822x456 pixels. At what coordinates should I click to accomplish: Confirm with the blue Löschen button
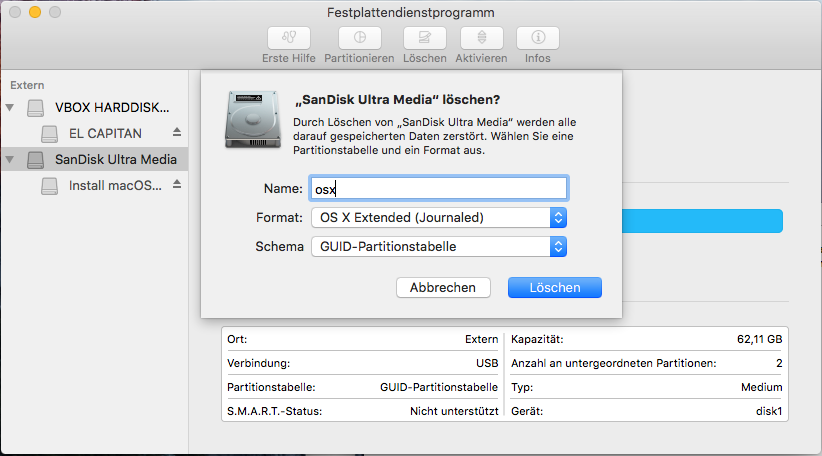[x=555, y=288]
